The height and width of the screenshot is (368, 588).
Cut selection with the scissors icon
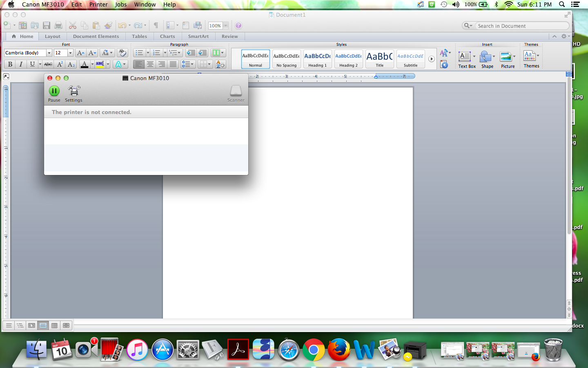coord(73,25)
